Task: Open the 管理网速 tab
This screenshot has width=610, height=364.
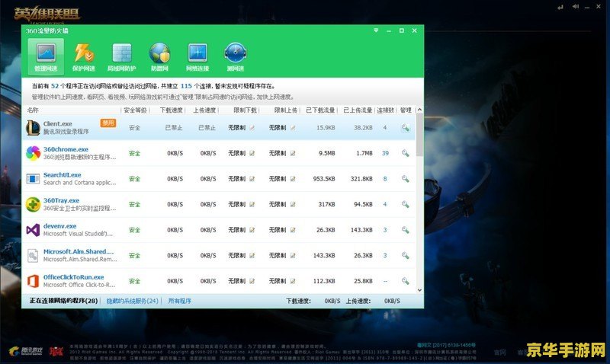Action: 46,56
